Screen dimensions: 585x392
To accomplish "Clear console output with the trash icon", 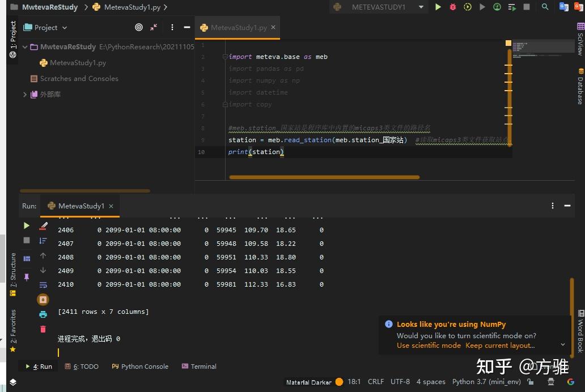I will [x=43, y=329].
